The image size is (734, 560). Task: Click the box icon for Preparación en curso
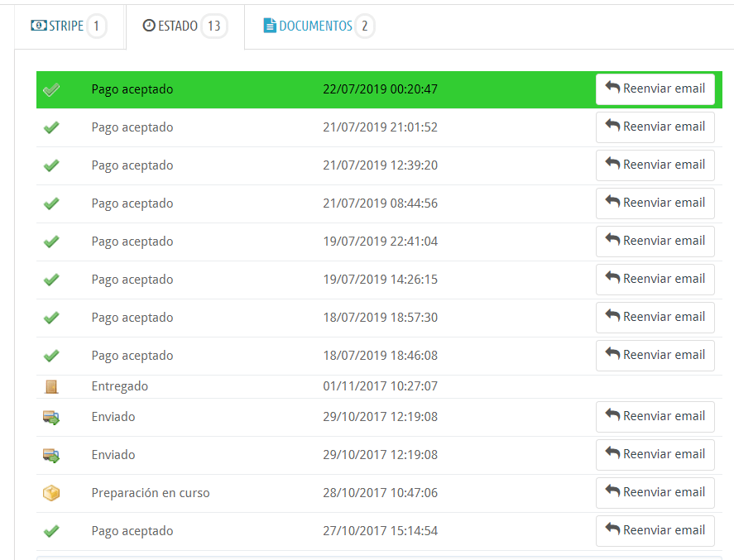(x=51, y=493)
